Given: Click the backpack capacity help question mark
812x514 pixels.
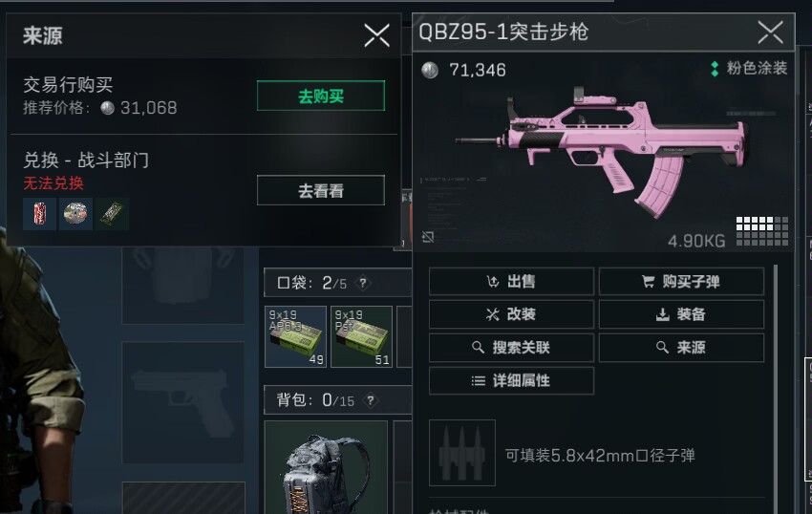Looking at the screenshot, I should [371, 400].
